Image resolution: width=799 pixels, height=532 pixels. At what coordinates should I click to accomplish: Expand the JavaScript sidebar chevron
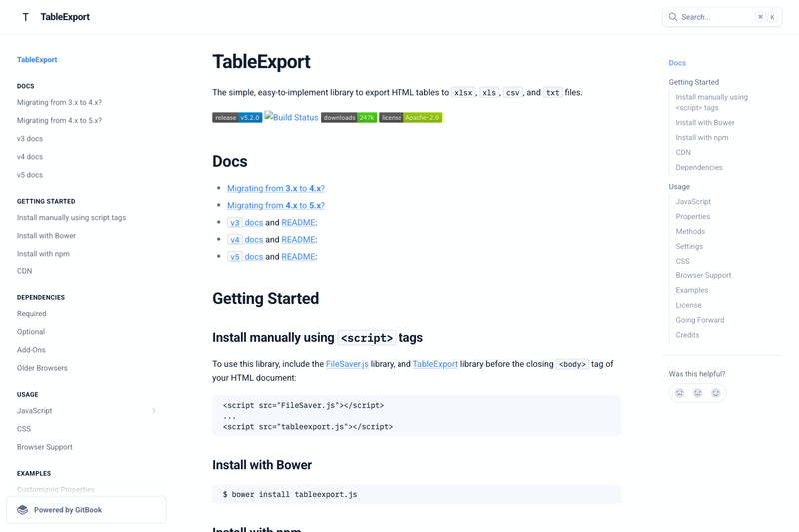(154, 411)
